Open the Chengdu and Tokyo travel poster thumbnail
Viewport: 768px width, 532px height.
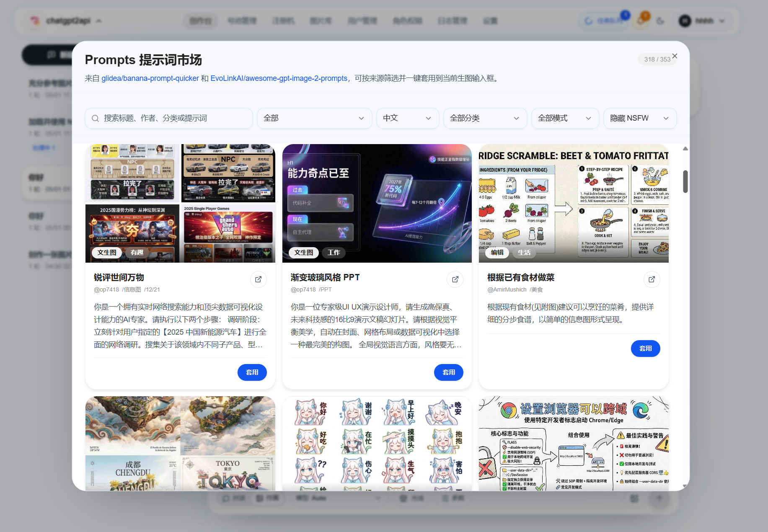[x=180, y=444]
